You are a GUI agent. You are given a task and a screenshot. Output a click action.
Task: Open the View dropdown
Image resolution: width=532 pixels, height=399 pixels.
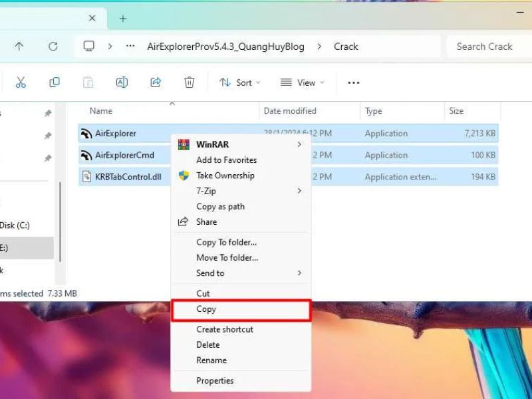click(302, 82)
